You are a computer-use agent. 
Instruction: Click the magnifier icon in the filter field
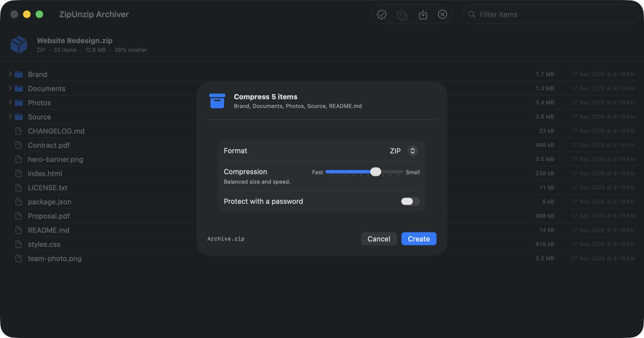[472, 15]
